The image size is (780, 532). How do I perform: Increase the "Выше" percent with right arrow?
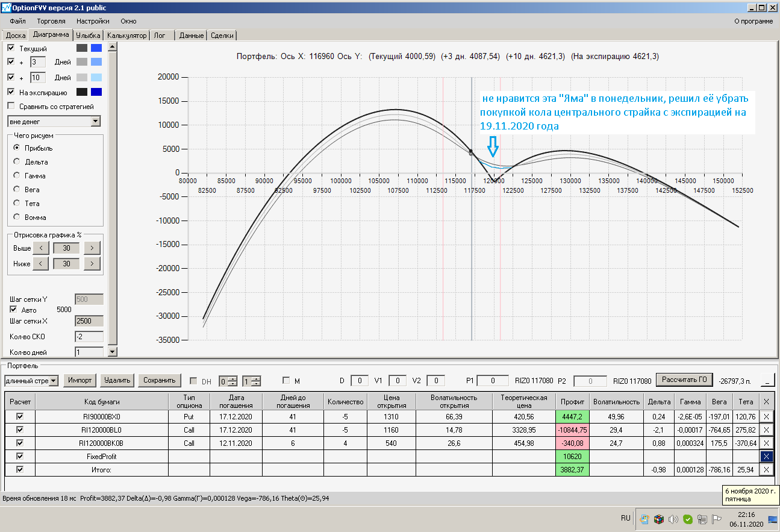(x=92, y=248)
